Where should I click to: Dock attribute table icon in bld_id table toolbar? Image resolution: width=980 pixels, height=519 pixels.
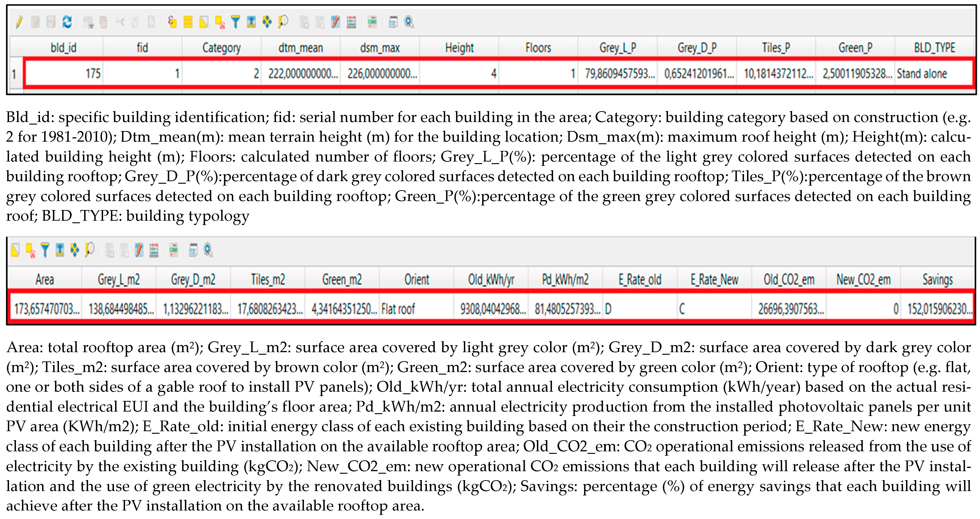(x=393, y=22)
